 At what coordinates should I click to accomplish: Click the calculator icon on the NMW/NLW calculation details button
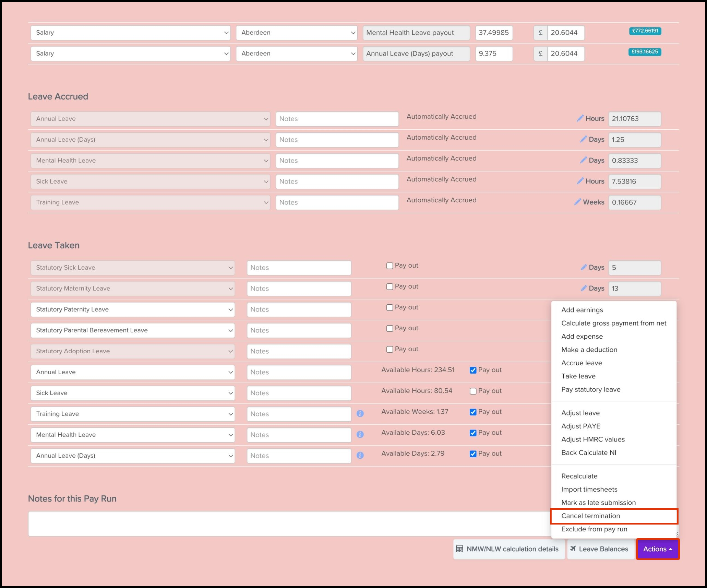coord(459,549)
